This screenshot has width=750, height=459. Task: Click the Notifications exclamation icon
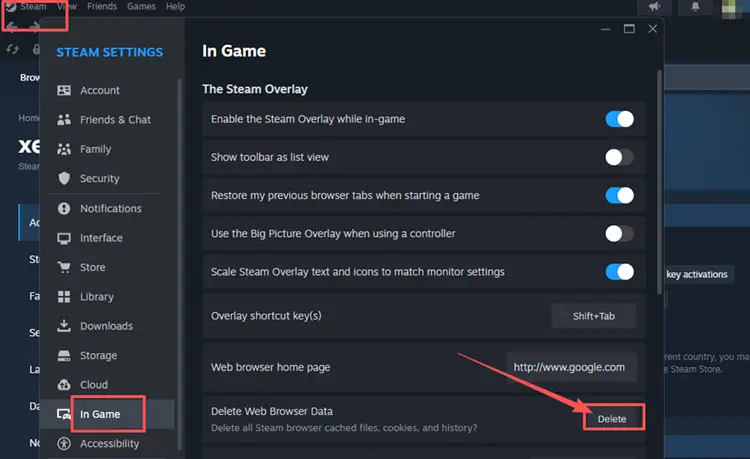point(64,208)
